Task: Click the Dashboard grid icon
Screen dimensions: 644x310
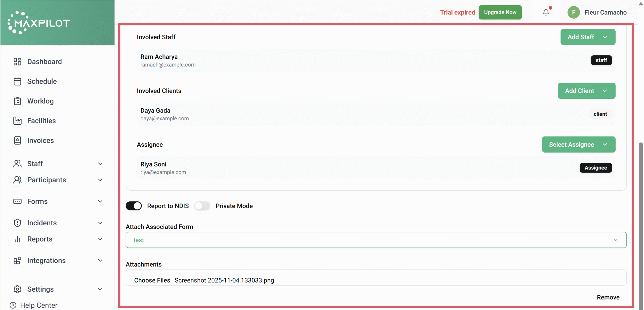Action: 17,61
